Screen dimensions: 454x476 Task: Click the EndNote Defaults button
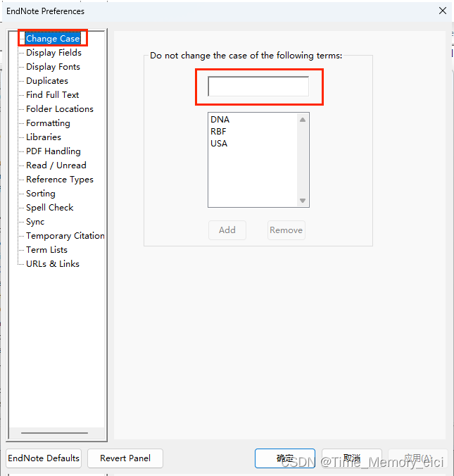coord(44,458)
